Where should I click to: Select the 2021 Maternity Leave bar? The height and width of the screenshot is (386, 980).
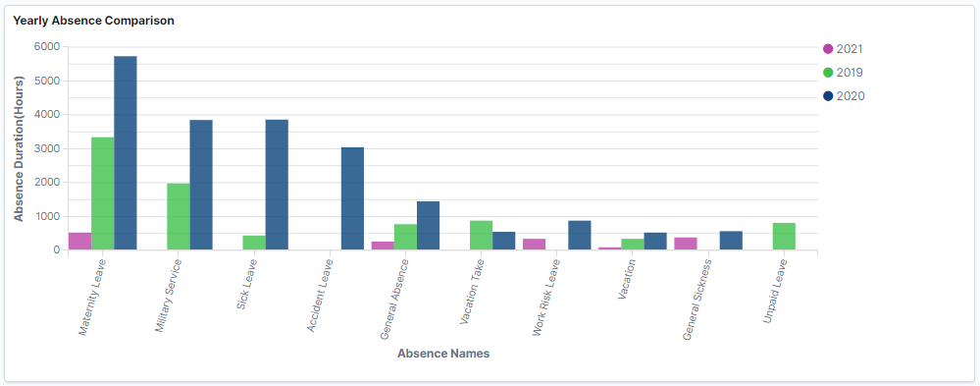coord(80,242)
